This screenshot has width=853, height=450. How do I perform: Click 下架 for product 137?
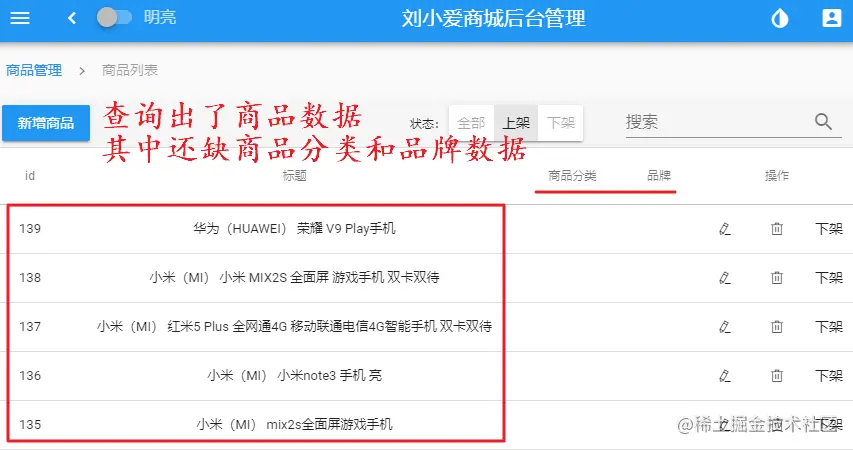click(829, 327)
